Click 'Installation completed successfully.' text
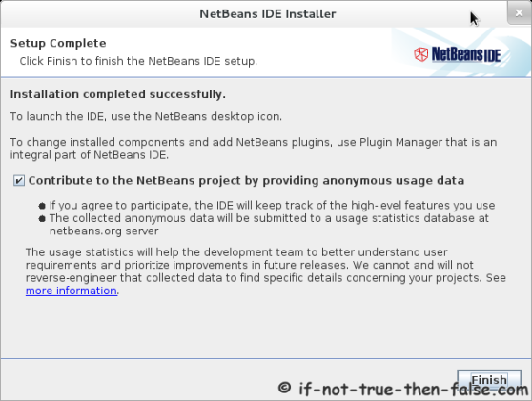Image resolution: width=532 pixels, height=401 pixels. click(x=117, y=94)
